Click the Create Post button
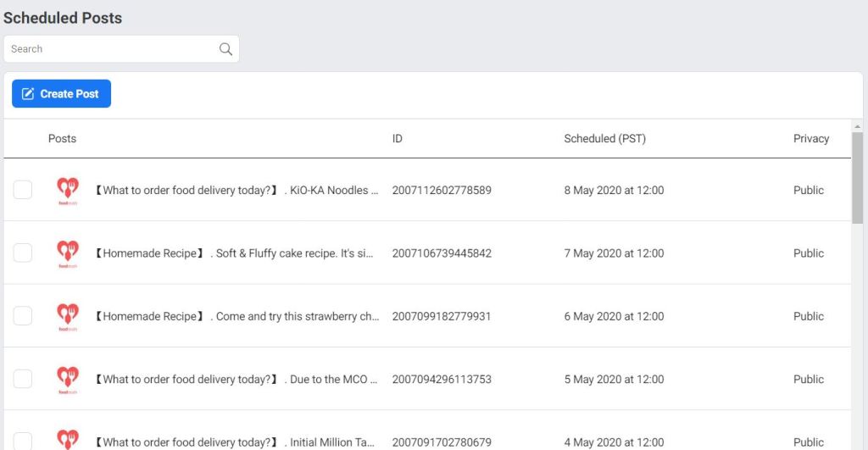This screenshot has height=450, width=868. [61, 94]
